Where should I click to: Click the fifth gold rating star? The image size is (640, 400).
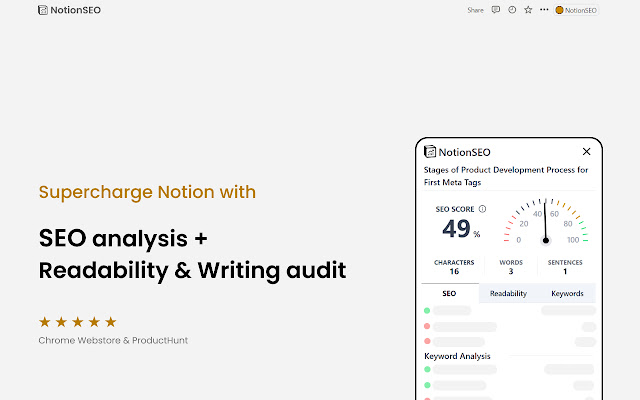(x=111, y=322)
